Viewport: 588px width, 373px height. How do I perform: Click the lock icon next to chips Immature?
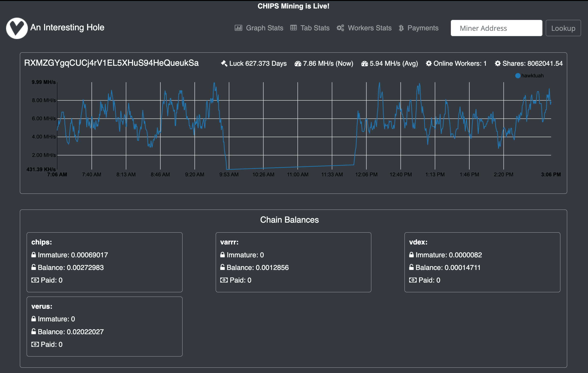coord(33,255)
